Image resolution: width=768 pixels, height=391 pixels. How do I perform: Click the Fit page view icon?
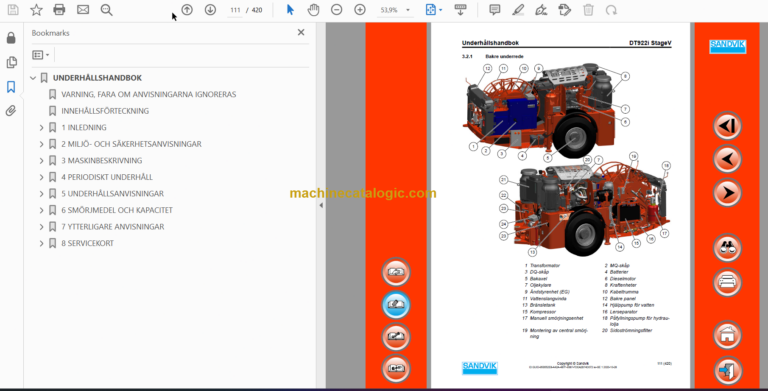click(431, 10)
